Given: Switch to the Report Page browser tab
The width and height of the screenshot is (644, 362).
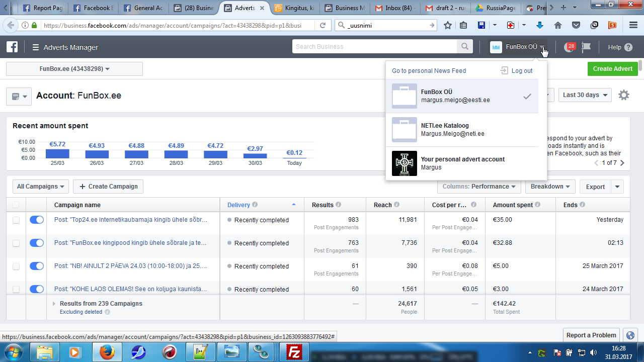Looking at the screenshot, I should click(44, 8).
